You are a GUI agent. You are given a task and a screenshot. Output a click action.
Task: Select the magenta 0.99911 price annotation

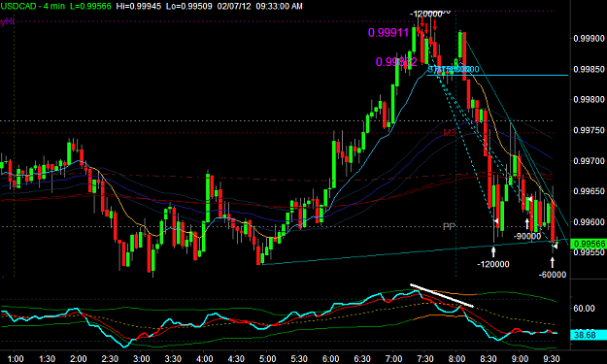pyautogui.click(x=388, y=33)
